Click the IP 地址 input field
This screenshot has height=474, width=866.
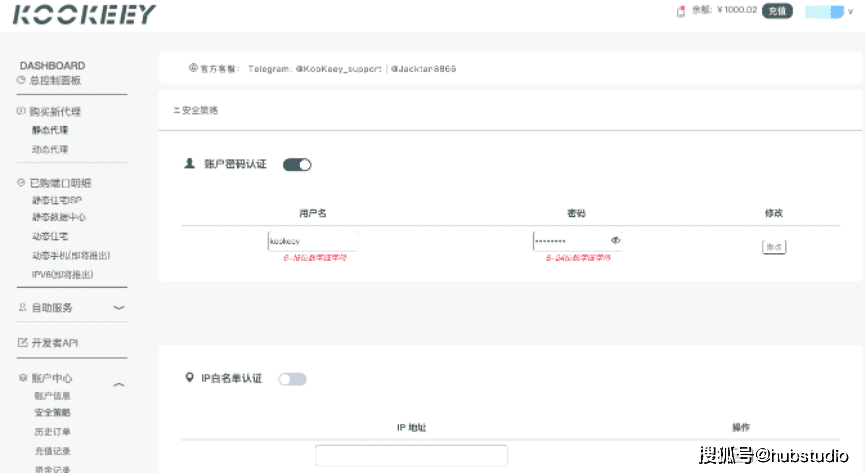click(x=411, y=455)
